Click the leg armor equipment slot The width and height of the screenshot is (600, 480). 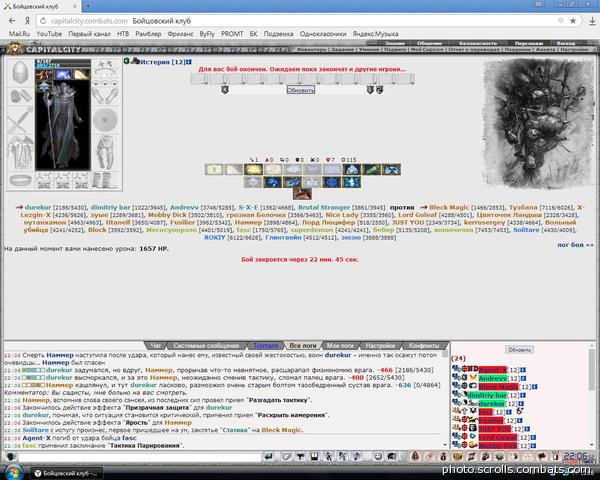(105, 152)
